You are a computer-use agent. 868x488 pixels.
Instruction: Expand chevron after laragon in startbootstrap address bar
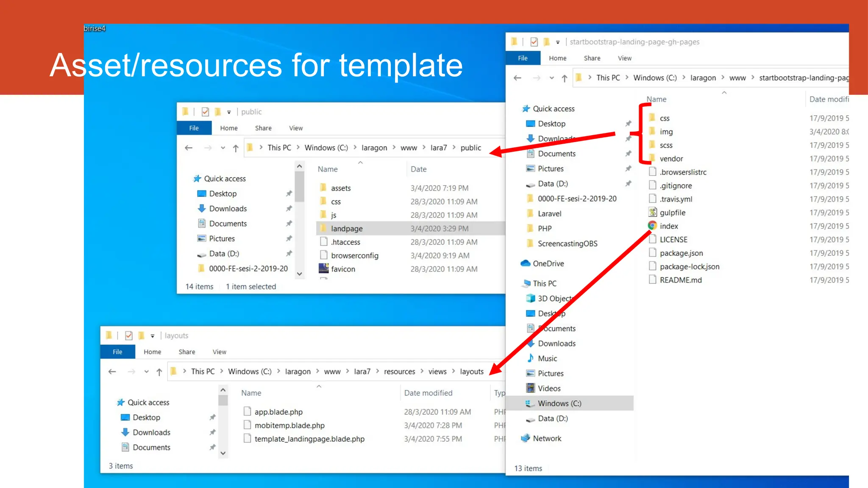(x=723, y=78)
